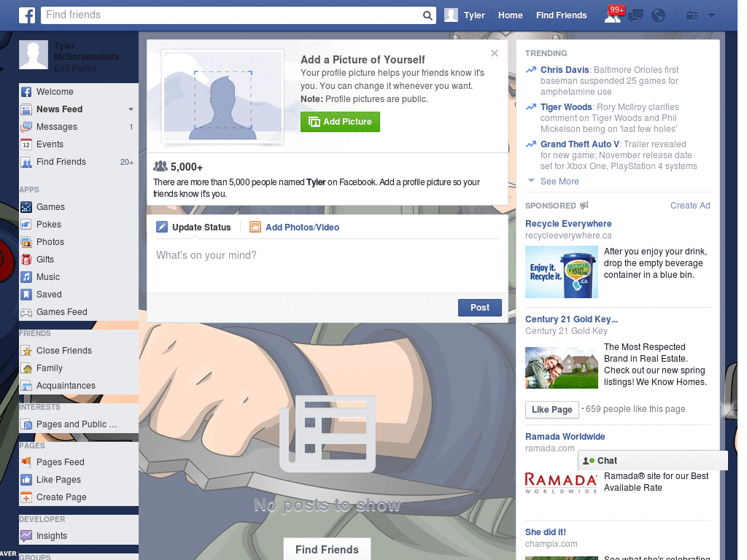Screen dimensions: 747x560
Task: Open the notifications globe icon
Action: click(659, 16)
